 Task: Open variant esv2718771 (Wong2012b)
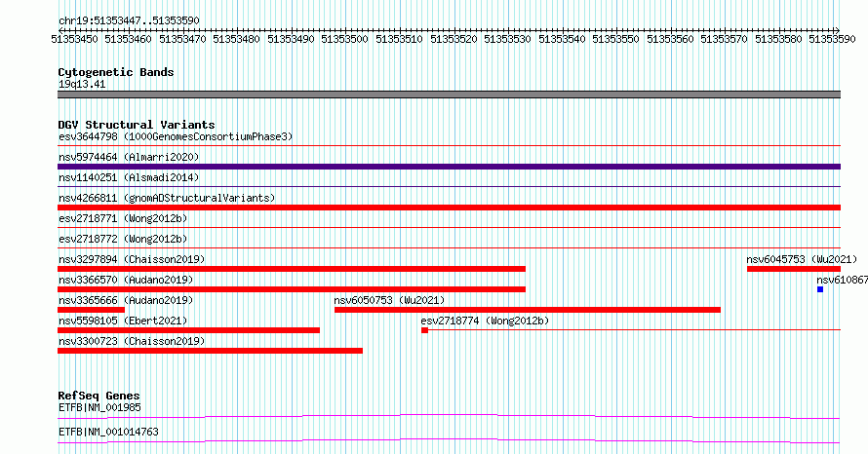[x=123, y=218]
